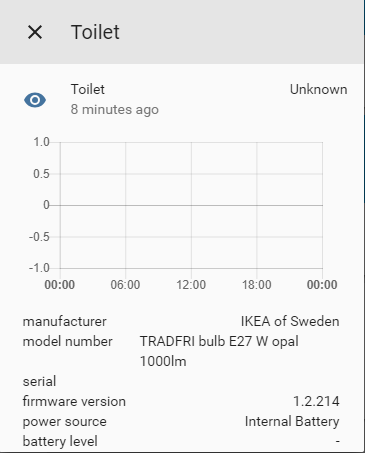
Task: Click the 06:00 label on graph axis
Action: point(125,285)
